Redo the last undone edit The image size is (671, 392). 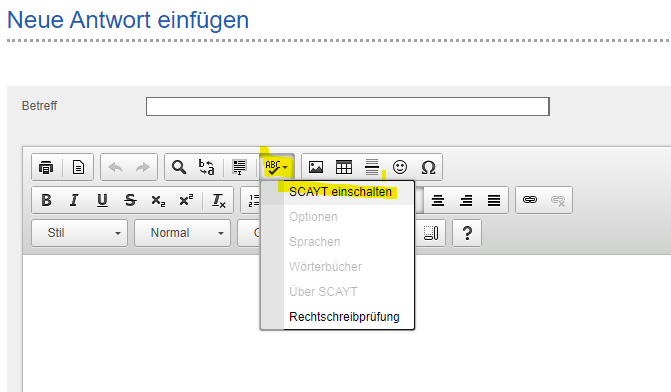(x=143, y=167)
